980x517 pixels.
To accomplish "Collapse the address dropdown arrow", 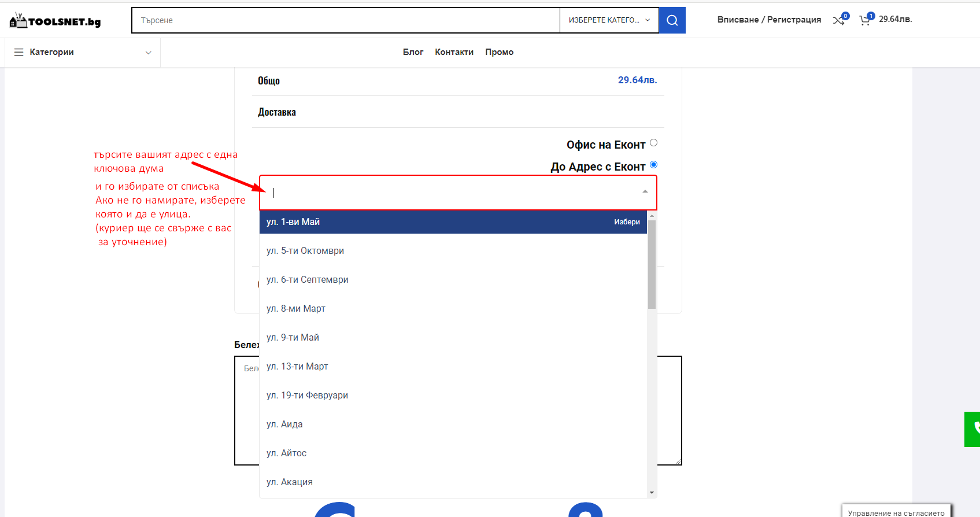I will click(645, 191).
